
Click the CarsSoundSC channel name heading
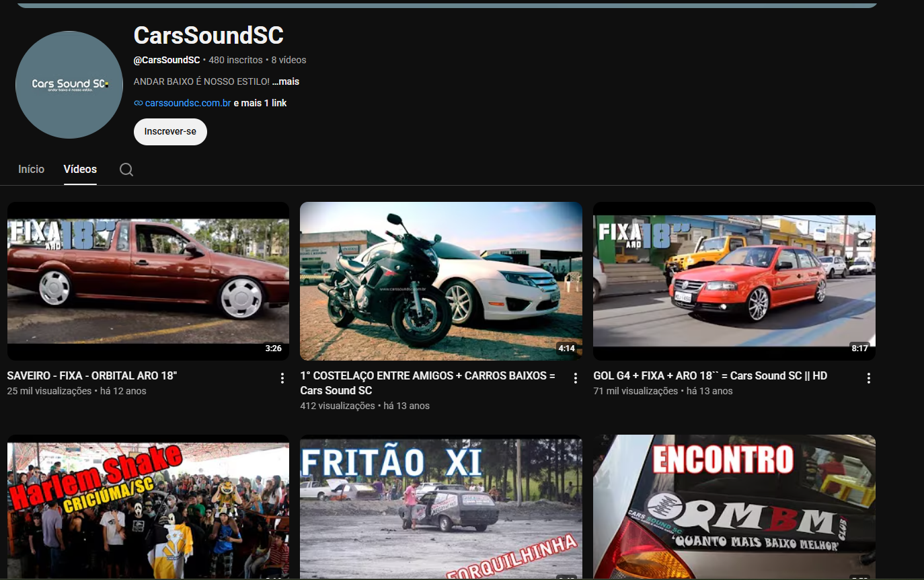(x=208, y=35)
